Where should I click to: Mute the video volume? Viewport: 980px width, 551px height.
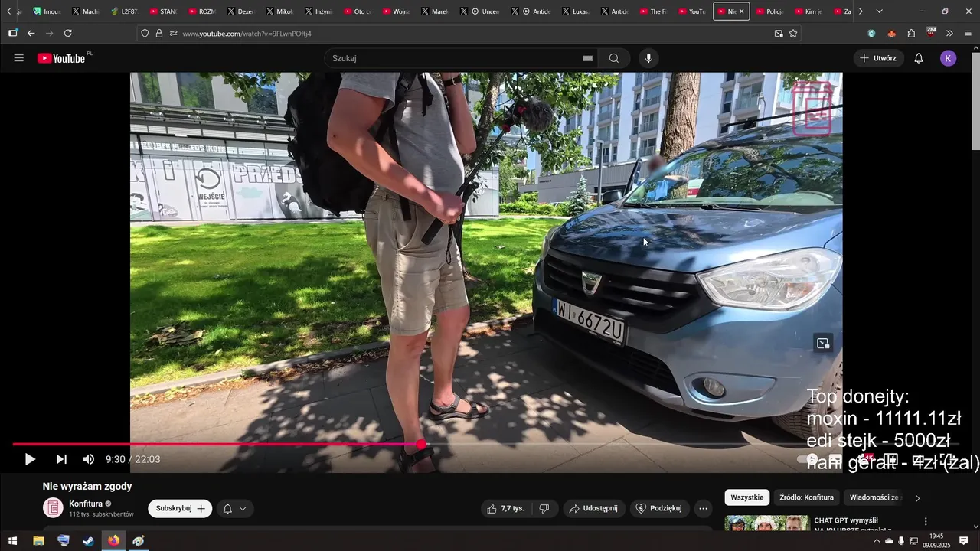[89, 459]
